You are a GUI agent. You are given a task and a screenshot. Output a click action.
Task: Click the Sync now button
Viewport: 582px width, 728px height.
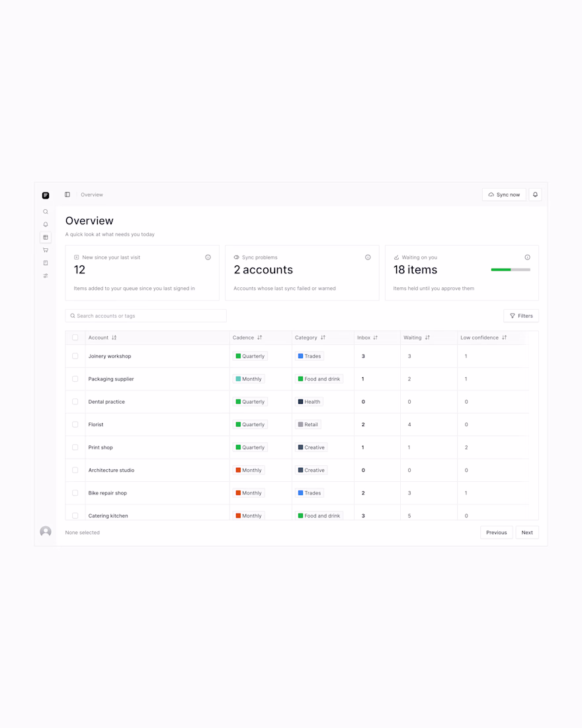504,195
